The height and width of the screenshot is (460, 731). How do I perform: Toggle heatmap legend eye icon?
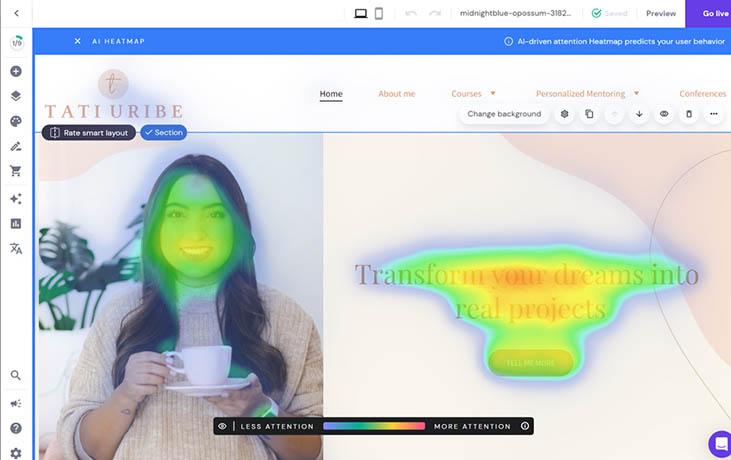pos(222,426)
